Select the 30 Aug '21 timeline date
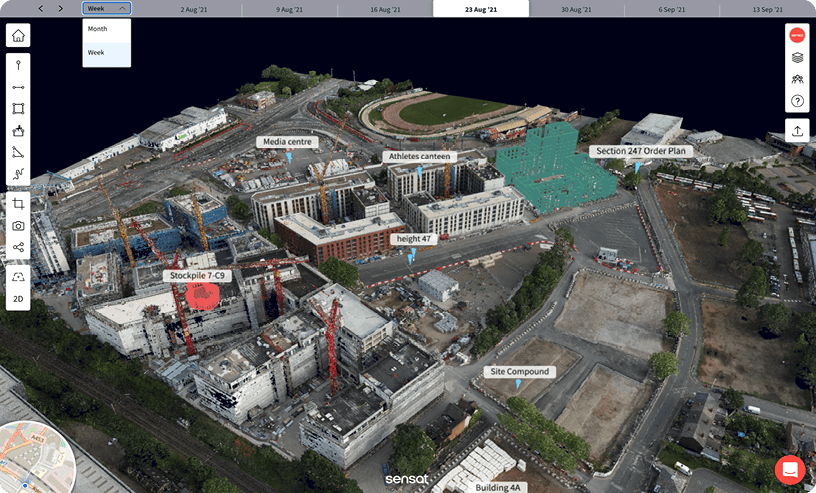The height and width of the screenshot is (493, 816). (x=576, y=9)
